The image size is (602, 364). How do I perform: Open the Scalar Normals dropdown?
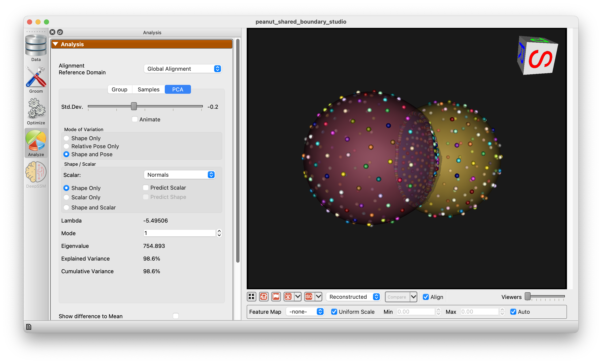[180, 175]
